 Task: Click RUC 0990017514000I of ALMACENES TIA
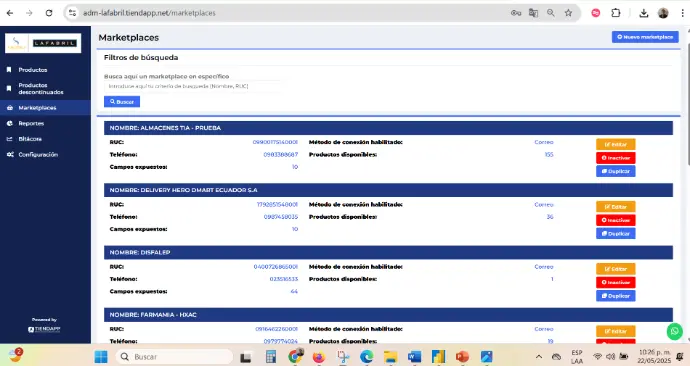click(275, 142)
